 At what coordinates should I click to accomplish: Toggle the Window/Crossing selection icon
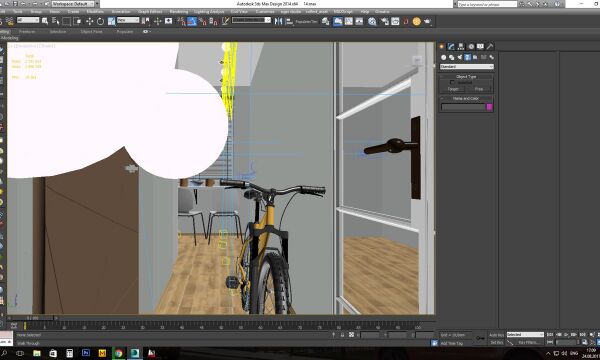[x=77, y=21]
